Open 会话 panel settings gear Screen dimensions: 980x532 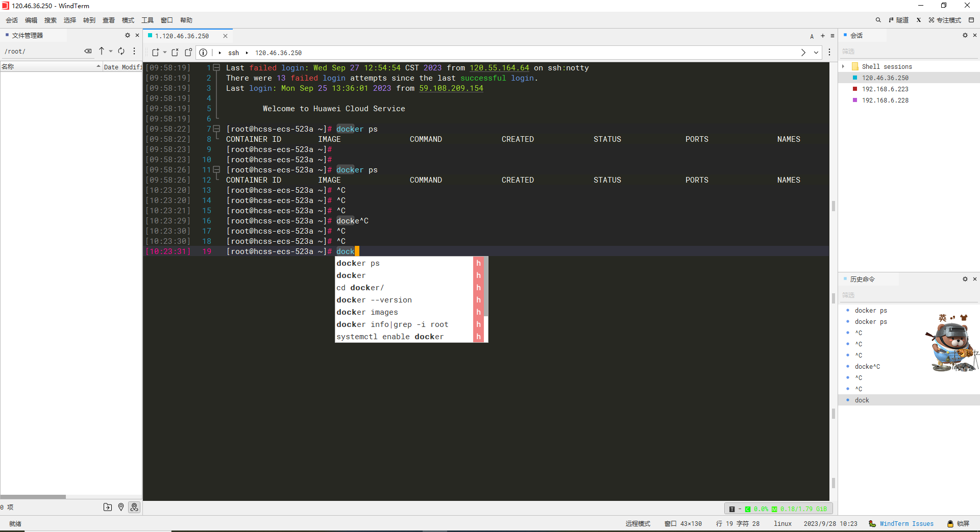point(965,35)
